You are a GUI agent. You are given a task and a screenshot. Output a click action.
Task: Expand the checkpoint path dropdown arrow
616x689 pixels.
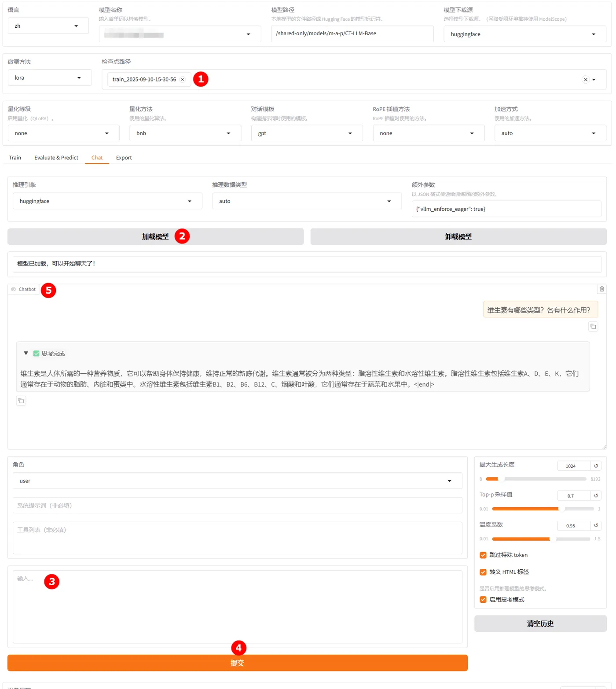(x=594, y=80)
